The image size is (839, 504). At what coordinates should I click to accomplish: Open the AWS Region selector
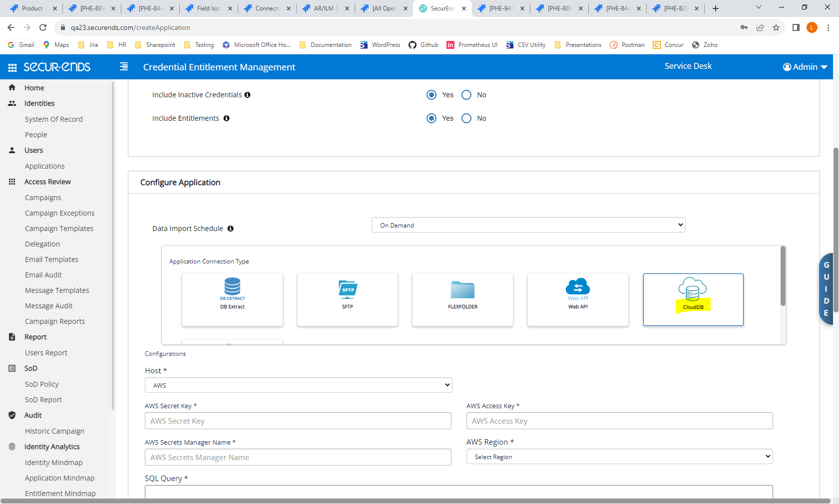[619, 456]
